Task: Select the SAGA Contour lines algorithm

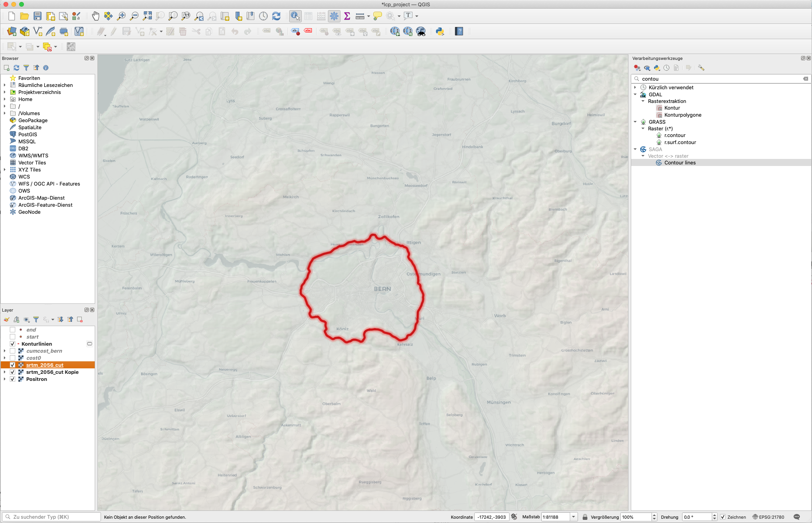Action: [x=680, y=163]
